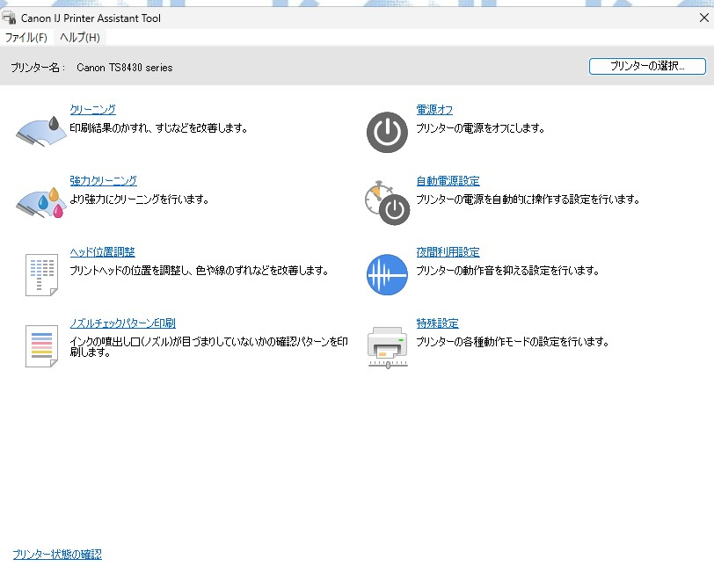Click description プリンターの電源を自動的に操作する設定
The width and height of the screenshot is (714, 588).
528,199
